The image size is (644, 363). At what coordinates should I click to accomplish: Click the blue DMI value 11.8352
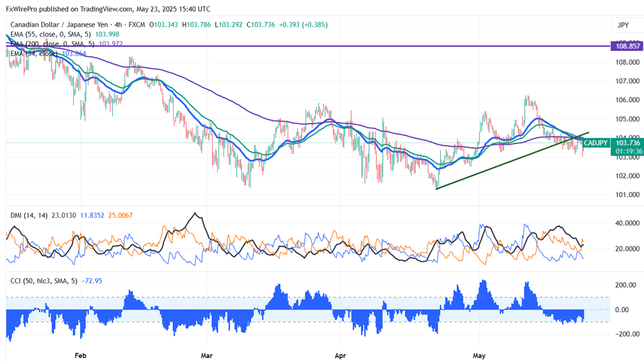tap(92, 216)
